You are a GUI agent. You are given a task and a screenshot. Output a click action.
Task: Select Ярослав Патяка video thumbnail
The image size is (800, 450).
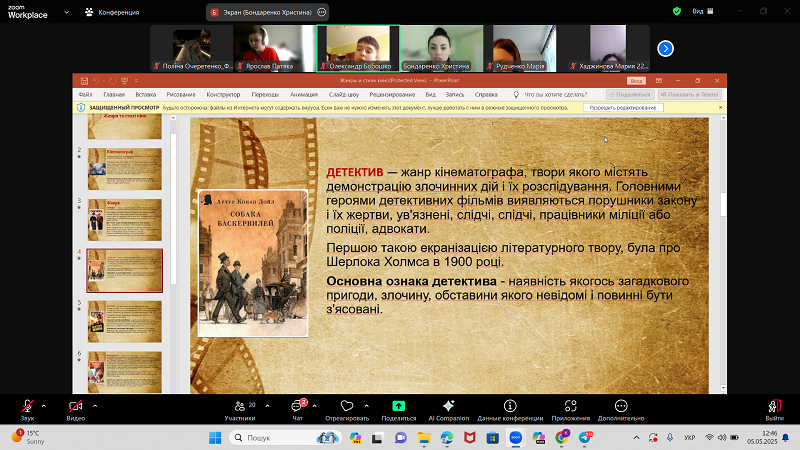coord(275,48)
